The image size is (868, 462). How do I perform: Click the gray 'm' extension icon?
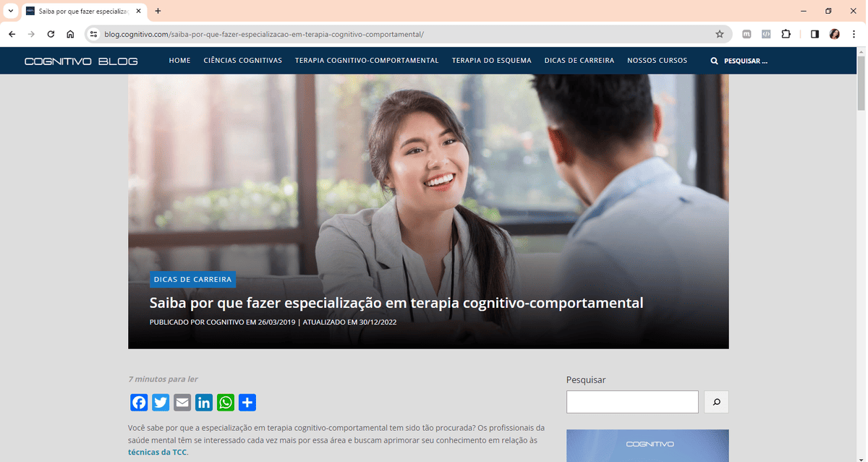(746, 34)
